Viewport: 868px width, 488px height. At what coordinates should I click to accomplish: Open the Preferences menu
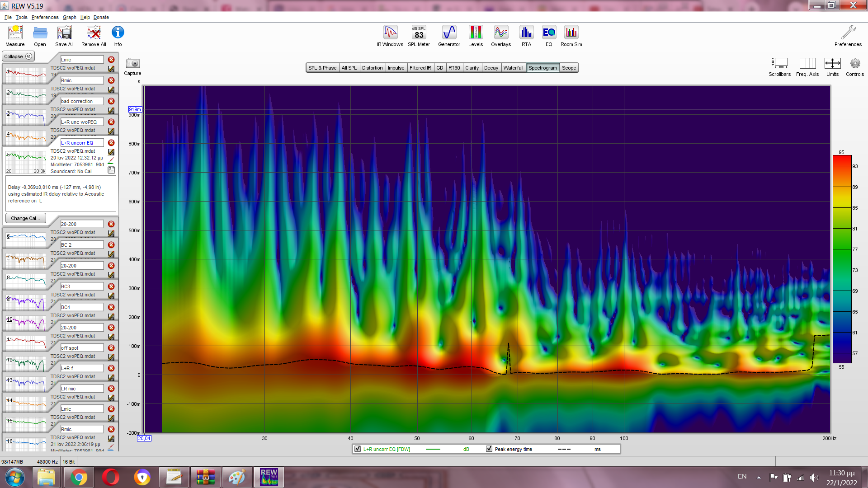(45, 17)
